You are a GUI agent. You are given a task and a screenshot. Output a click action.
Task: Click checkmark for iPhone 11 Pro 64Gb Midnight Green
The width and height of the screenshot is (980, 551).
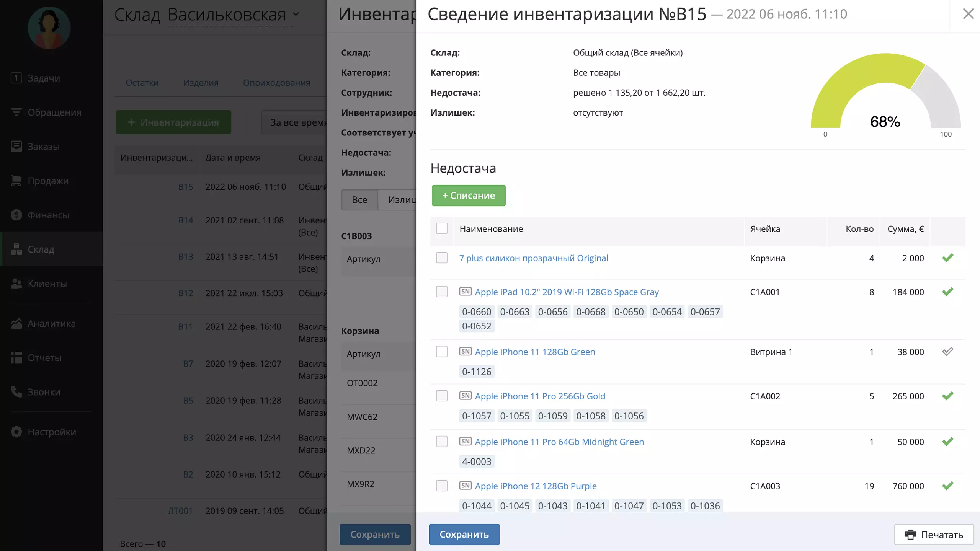coord(947,442)
